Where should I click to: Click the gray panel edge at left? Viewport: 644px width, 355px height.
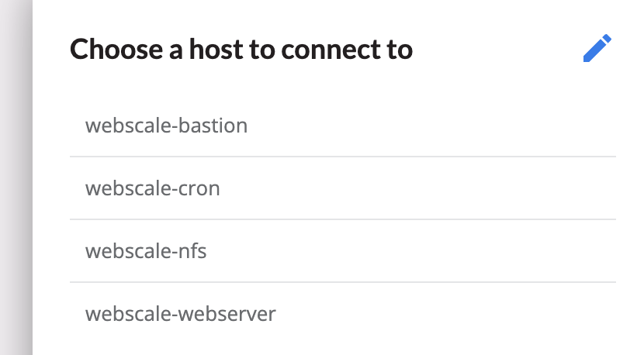tap(16, 177)
